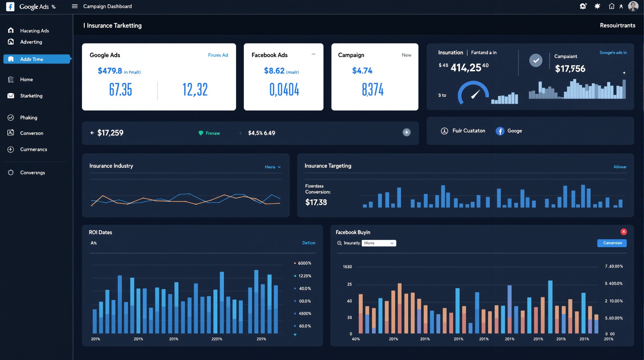Image resolution: width=644 pixels, height=360 pixels.
Task: Click the Facebook logo beside Googe
Action: [500, 131]
